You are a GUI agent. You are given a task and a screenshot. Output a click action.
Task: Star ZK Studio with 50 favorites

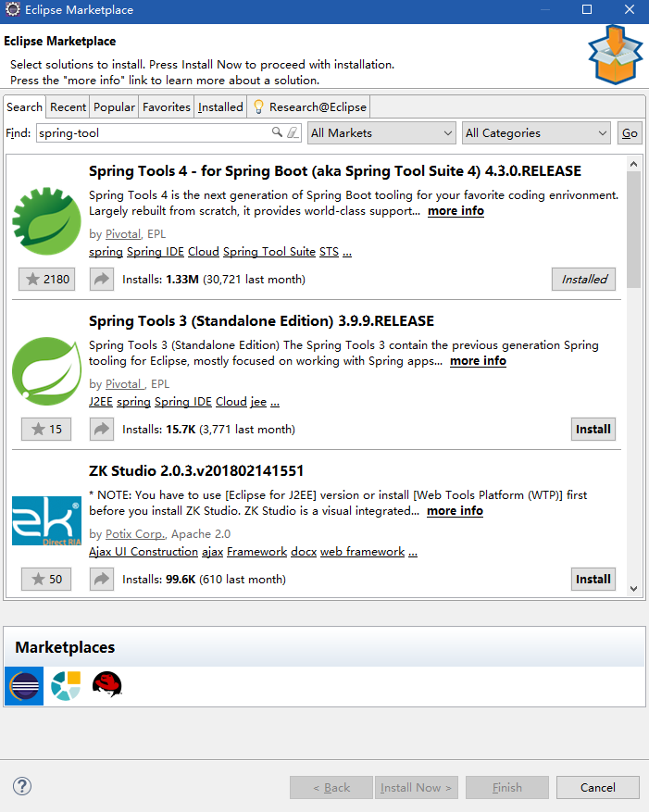(46, 579)
